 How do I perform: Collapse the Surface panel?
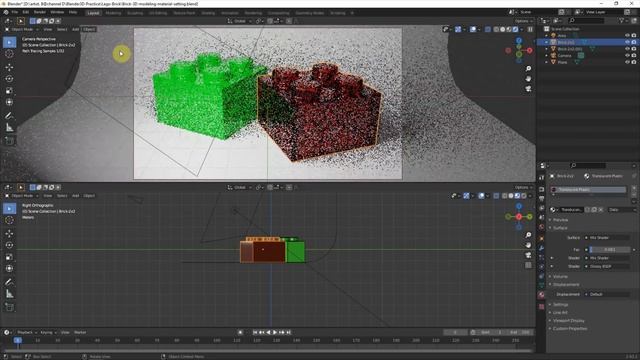pos(560,228)
